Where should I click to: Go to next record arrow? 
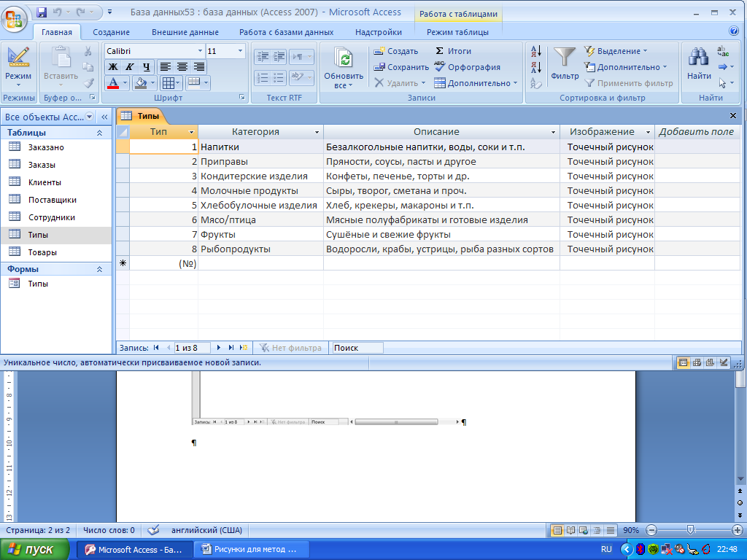pyautogui.click(x=219, y=348)
